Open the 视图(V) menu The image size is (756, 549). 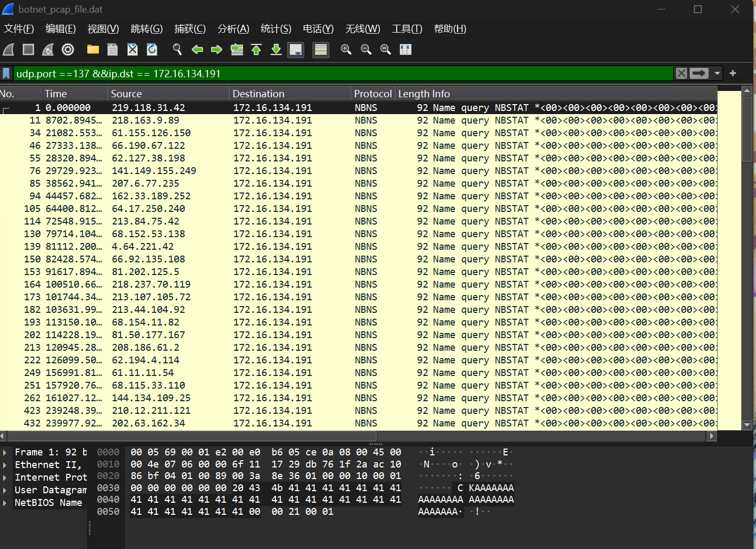pyautogui.click(x=103, y=29)
